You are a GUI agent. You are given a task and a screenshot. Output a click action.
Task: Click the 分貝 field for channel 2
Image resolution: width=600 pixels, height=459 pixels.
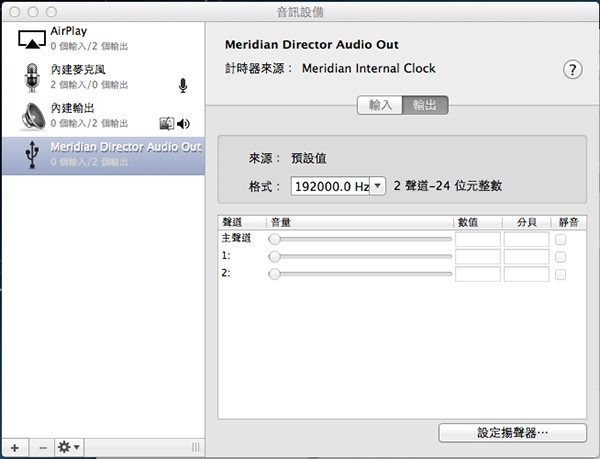point(527,274)
